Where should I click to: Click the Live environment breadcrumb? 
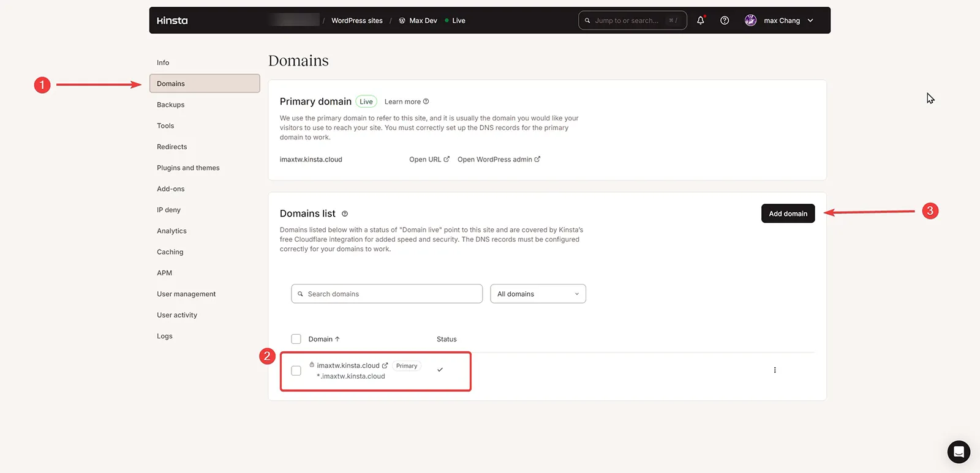point(455,21)
